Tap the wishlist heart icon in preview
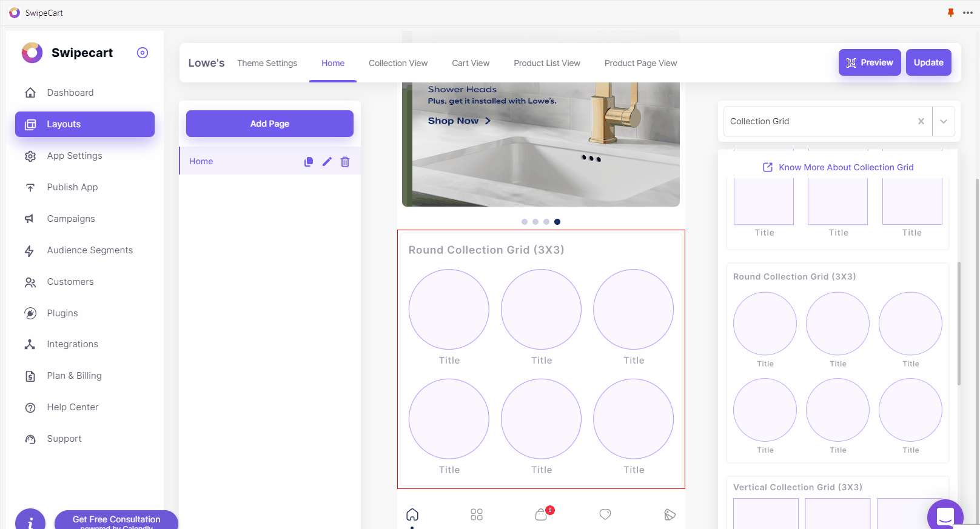The width and height of the screenshot is (980, 529). [605, 514]
